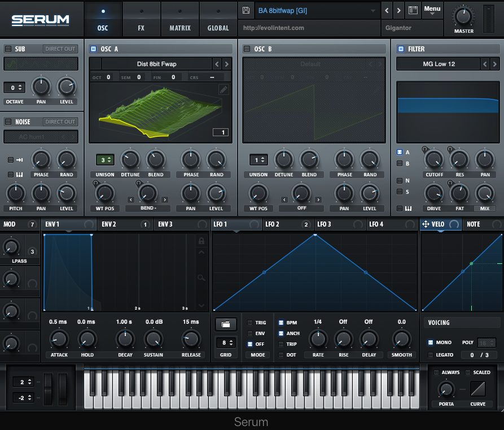Select next filter type arrow
Screen dimensions: 504x430
tap(494, 64)
